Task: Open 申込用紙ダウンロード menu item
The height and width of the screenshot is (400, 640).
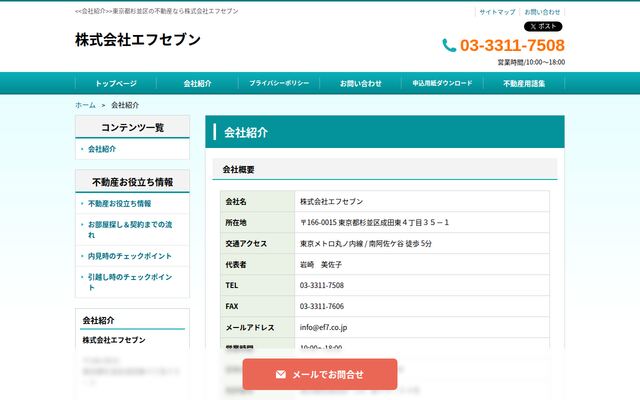Action: [442, 83]
